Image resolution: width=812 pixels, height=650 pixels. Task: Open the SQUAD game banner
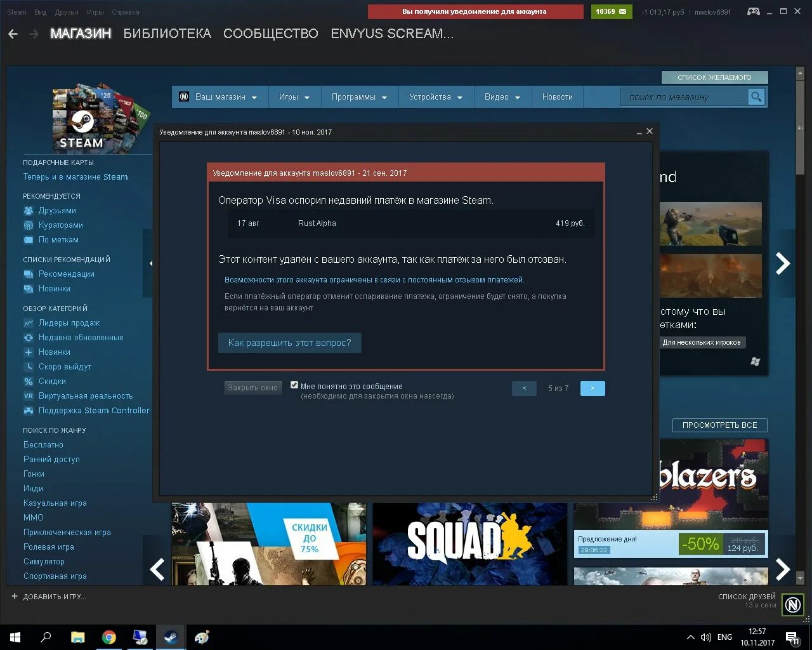[470, 543]
